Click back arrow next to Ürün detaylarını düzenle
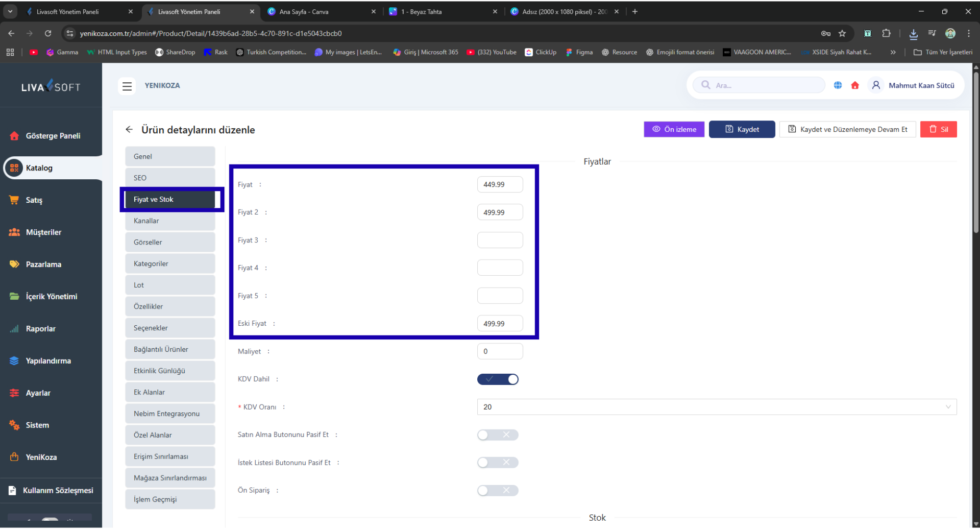 (x=129, y=129)
